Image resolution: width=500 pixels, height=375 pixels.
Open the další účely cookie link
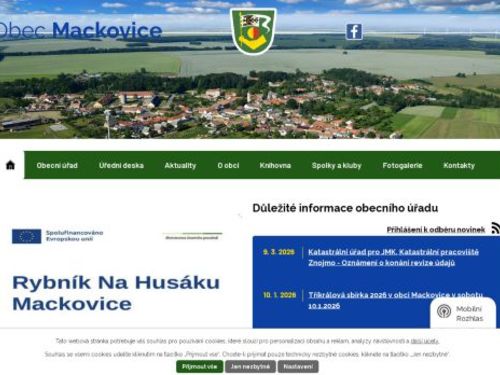tap(425, 341)
